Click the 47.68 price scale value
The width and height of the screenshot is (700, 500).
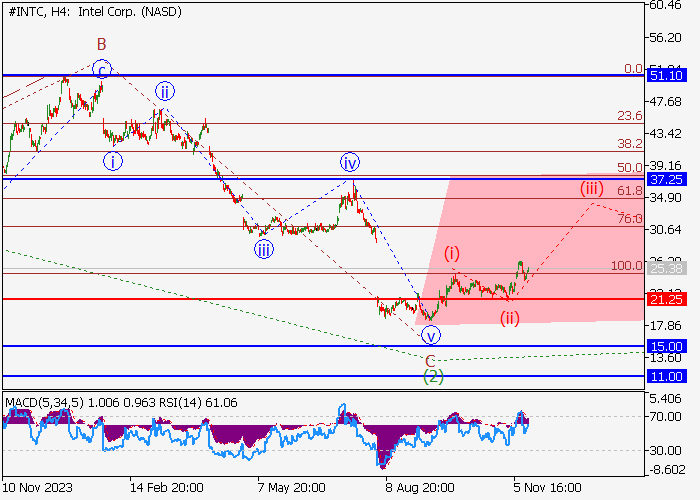665,102
